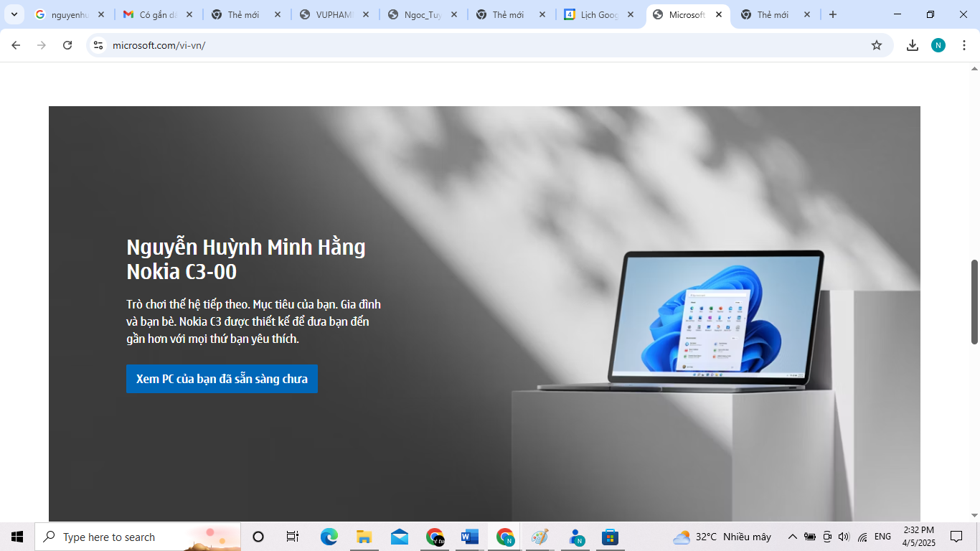
Task: Open Chrome downloads icon
Action: 913,45
